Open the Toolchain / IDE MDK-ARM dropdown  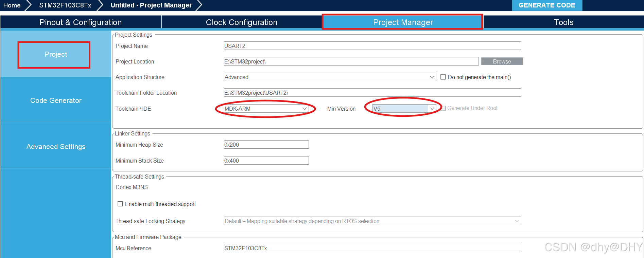click(x=266, y=109)
